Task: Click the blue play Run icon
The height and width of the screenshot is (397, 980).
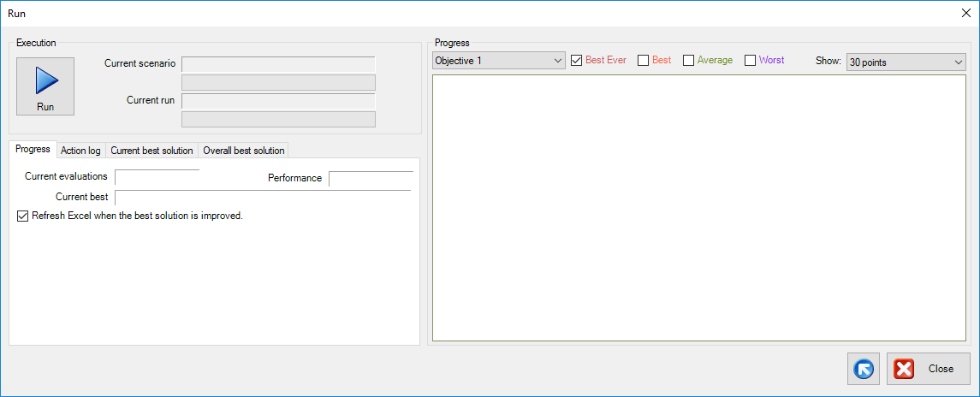Action: [x=45, y=81]
